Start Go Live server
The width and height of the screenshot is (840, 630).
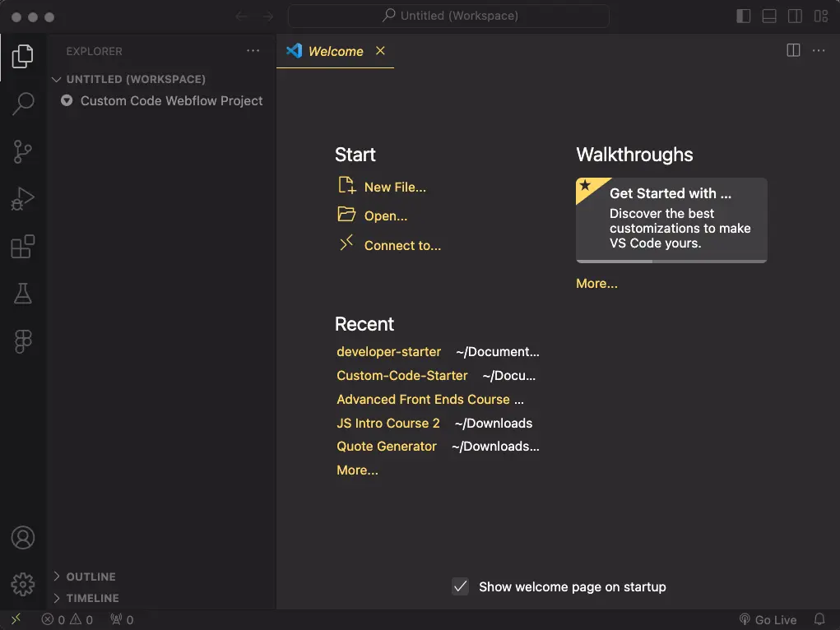pos(768,620)
